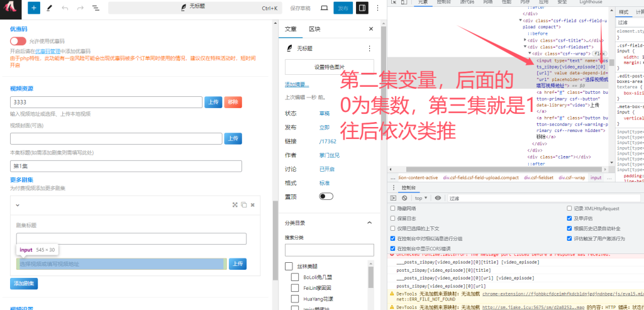Collapse the csf-fieldset div node

(525, 47)
